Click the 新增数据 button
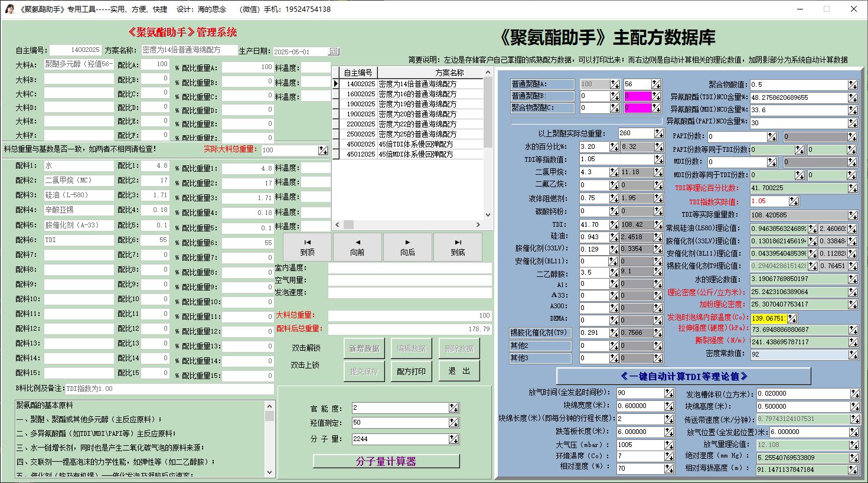The height and width of the screenshot is (483, 868). [364, 349]
